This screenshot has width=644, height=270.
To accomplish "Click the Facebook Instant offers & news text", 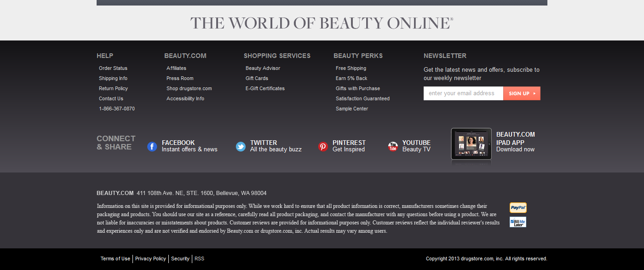I will click(190, 149).
